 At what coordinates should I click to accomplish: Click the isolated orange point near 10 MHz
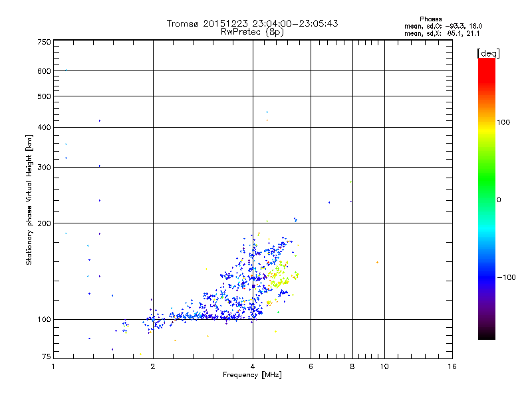[x=377, y=262]
